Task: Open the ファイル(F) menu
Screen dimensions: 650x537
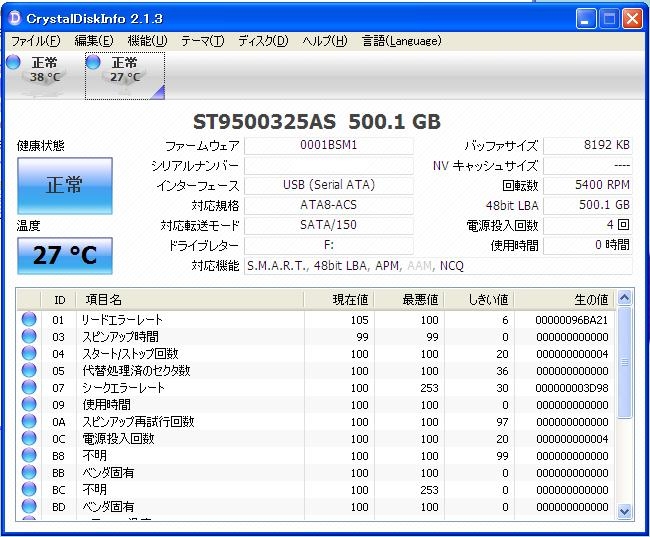Action: 35,41
